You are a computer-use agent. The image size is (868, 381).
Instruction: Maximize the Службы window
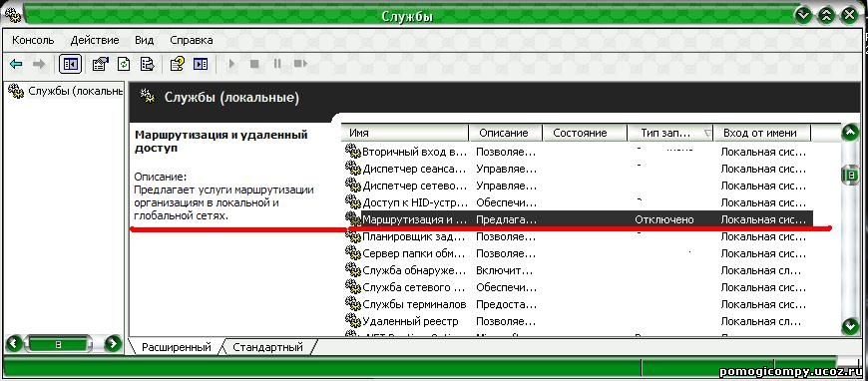point(826,16)
